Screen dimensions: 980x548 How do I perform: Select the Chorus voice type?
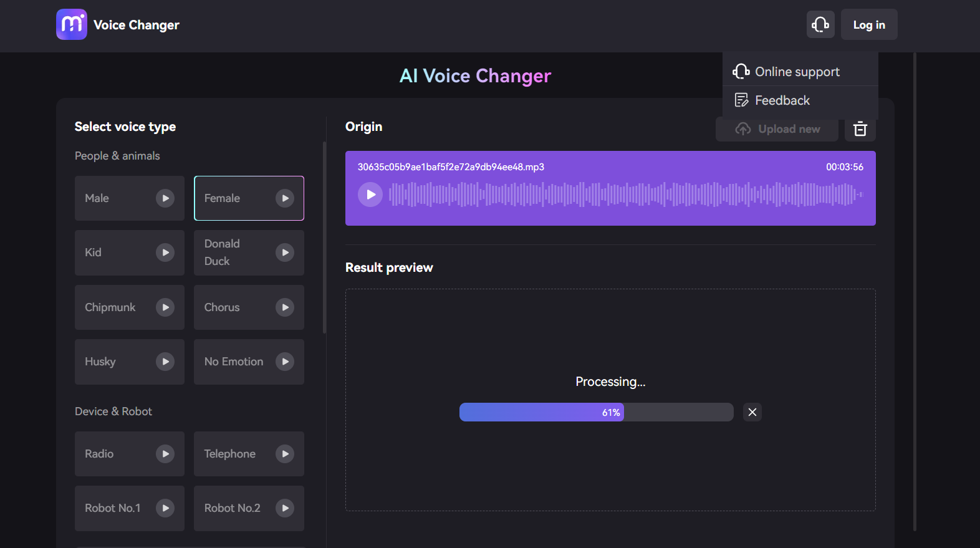coord(249,307)
